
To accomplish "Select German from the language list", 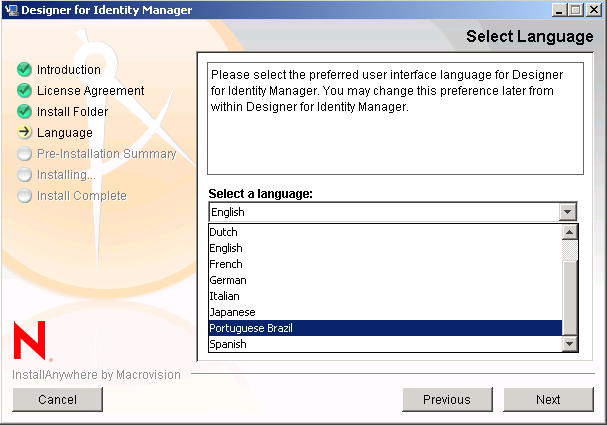I will pos(385,280).
